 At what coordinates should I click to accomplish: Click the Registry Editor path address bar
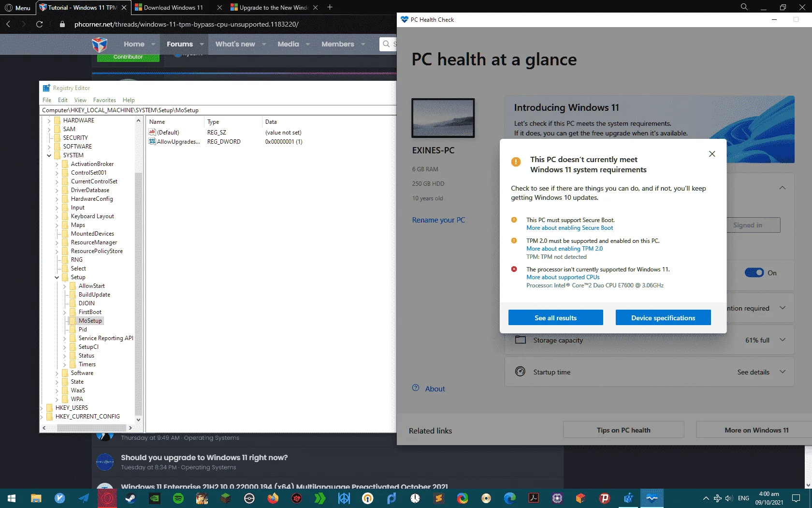[218, 110]
